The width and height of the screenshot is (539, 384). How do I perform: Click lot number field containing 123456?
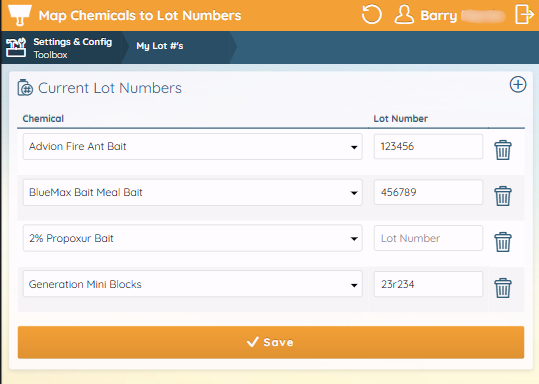[428, 146]
